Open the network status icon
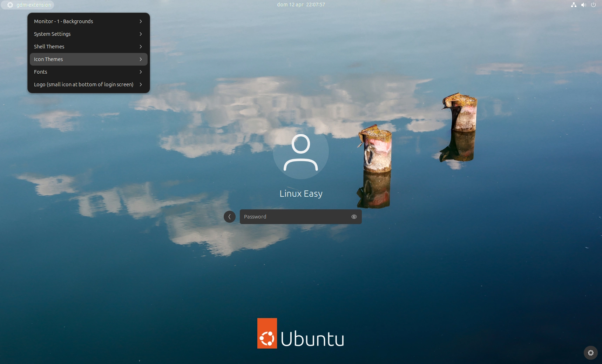This screenshot has height=364, width=602. pos(574,5)
